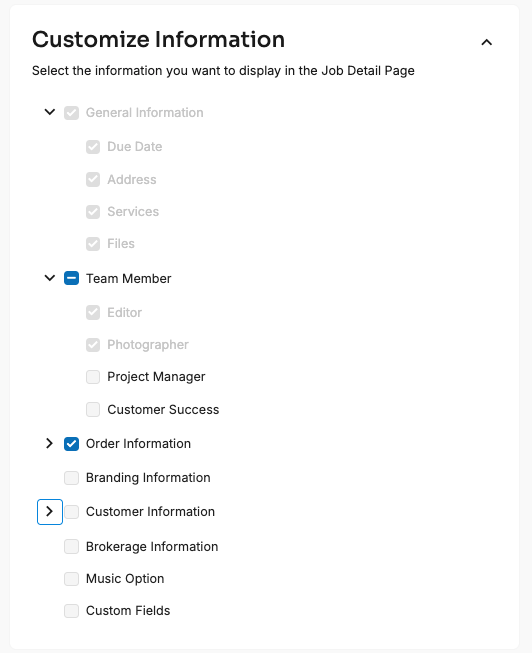This screenshot has height=653, width=532.
Task: Toggle the Due Date checkbox
Action: [93, 147]
